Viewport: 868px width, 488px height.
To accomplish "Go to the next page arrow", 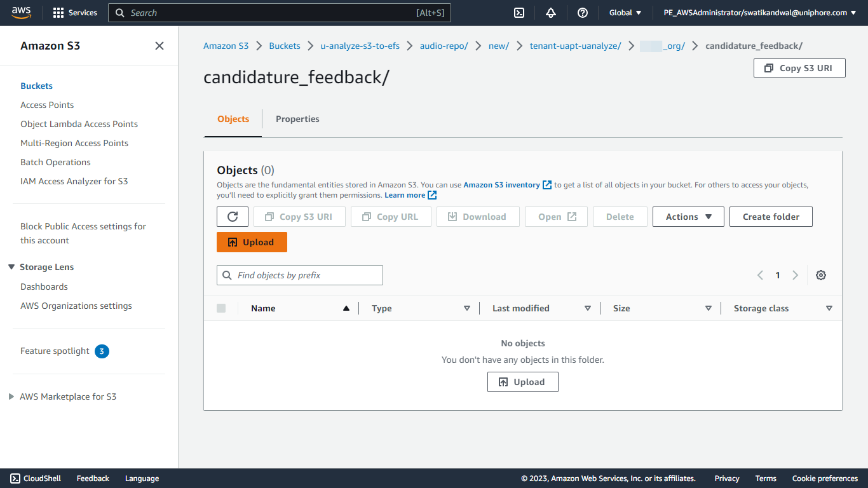I will tap(795, 275).
